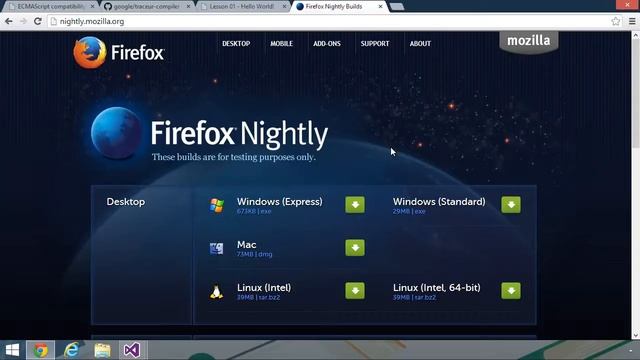Click the Mac Finder icon
The width and height of the screenshot is (640, 360).
216,248
